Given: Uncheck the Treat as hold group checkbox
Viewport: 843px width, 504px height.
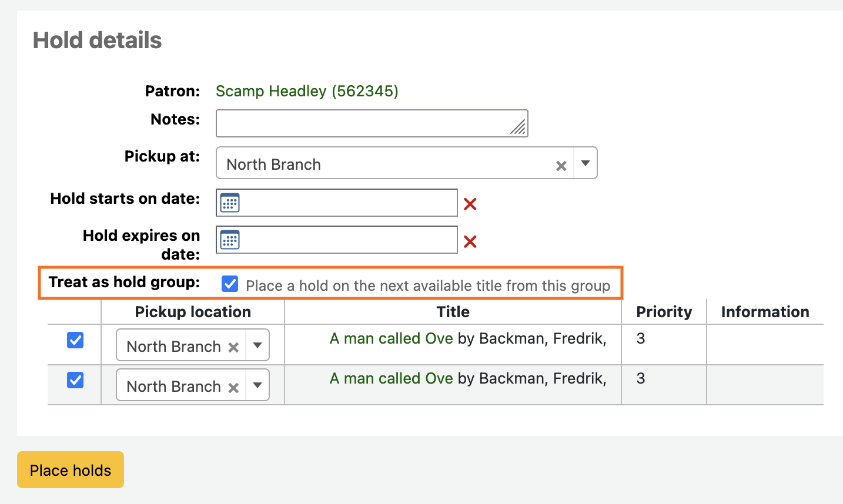Looking at the screenshot, I should click(230, 284).
